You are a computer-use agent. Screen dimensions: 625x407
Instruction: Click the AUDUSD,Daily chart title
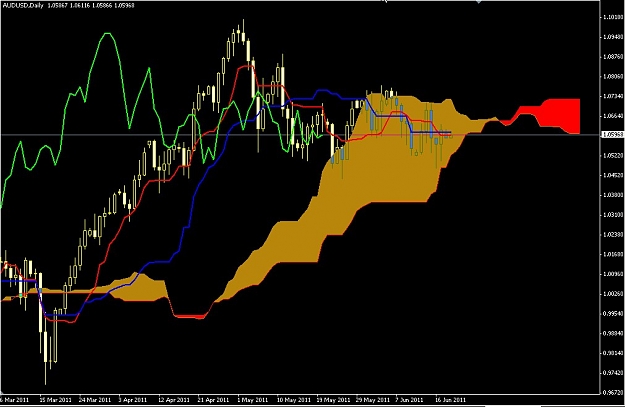(22, 5)
